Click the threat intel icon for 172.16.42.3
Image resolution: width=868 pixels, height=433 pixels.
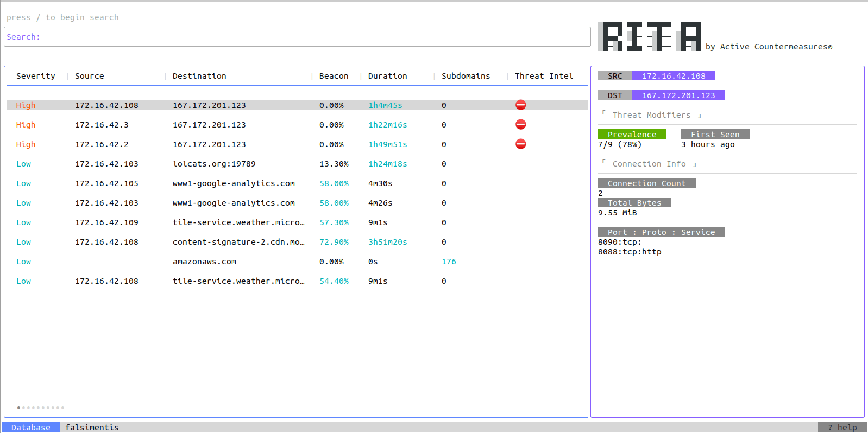click(520, 124)
